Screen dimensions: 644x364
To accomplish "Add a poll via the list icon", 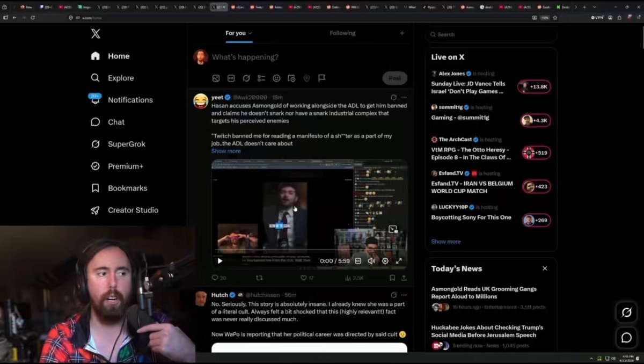I will (x=261, y=78).
